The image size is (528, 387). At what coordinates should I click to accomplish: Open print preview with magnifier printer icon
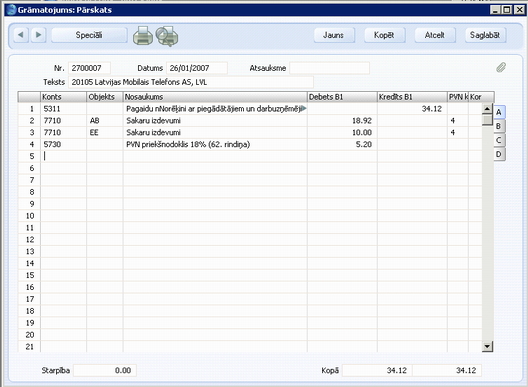coord(167,36)
